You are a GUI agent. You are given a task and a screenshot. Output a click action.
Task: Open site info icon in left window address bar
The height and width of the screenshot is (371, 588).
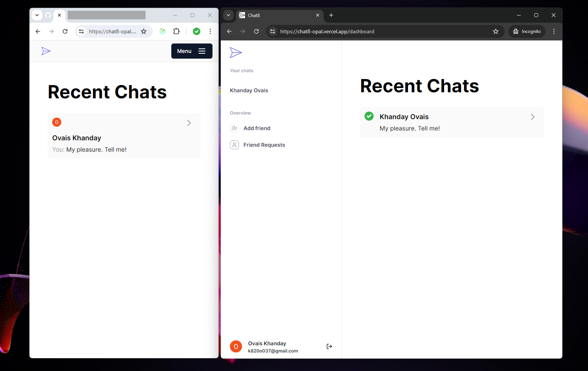(81, 31)
